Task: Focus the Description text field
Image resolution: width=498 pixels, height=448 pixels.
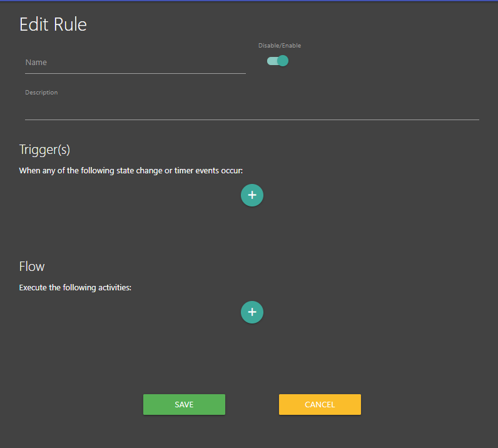Action: coord(252,109)
